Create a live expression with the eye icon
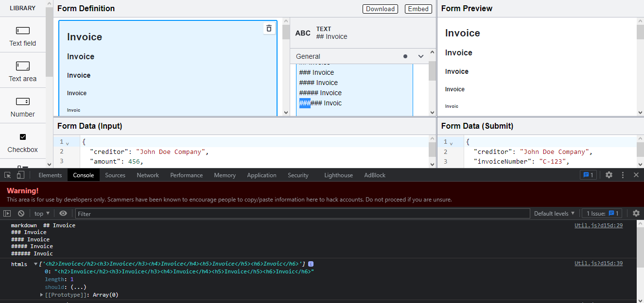644x303 pixels. pos(63,213)
